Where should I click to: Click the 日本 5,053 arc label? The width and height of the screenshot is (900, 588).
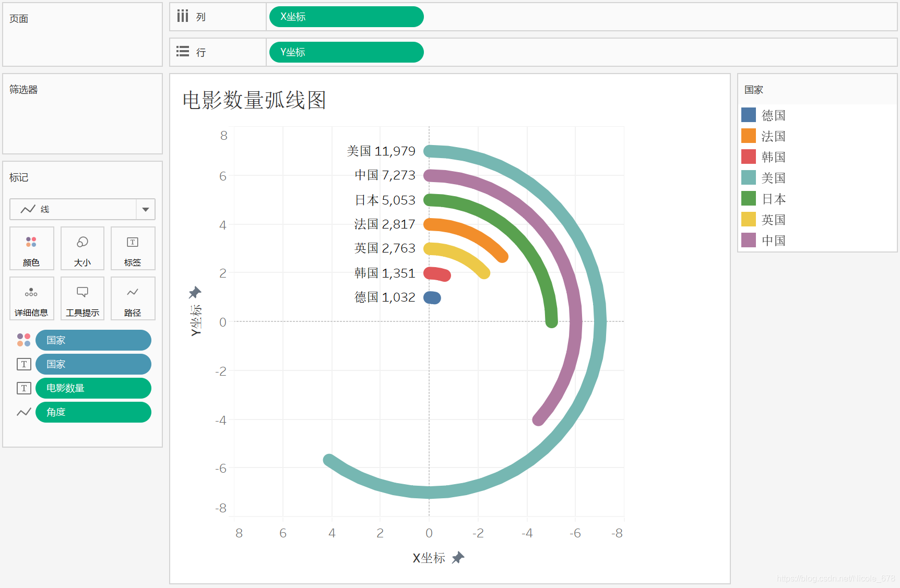(385, 200)
